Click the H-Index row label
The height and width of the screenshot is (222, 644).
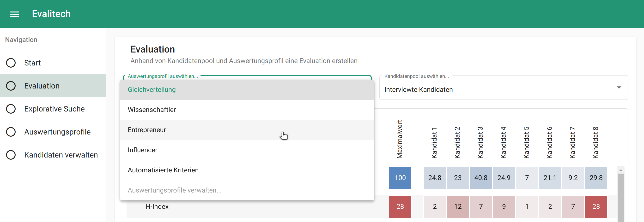coord(157,206)
